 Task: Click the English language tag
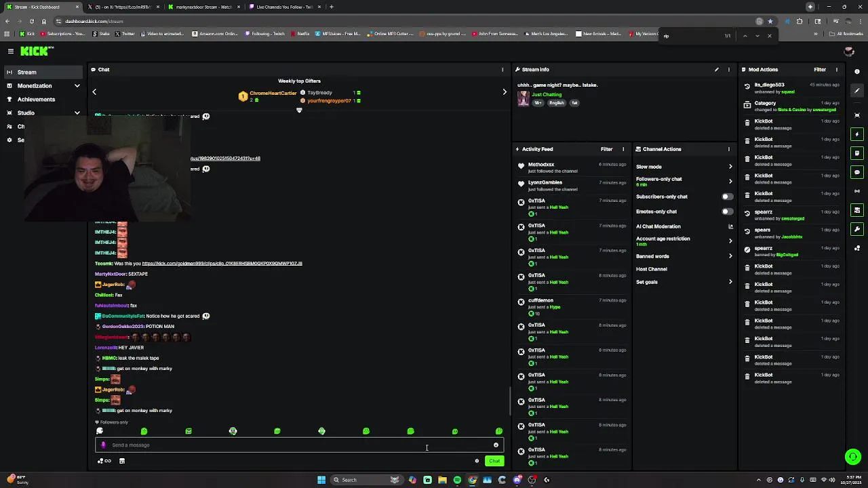pos(557,103)
